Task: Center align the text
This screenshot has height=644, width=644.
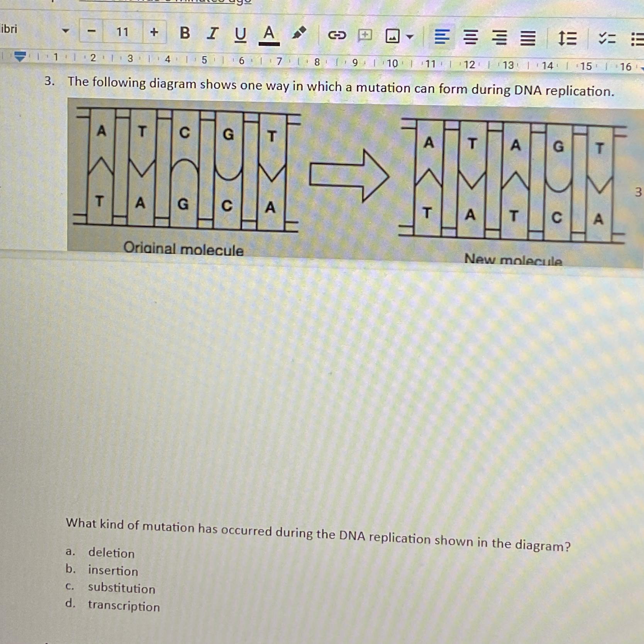Action: [470, 37]
